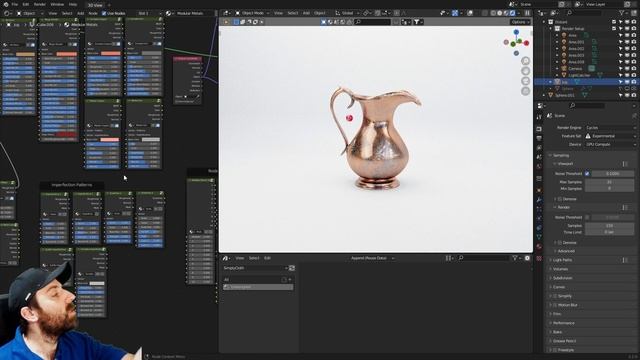Viewport: 640px width, 360px height.
Task: Select wireframe viewport shading mode
Action: tap(493, 13)
